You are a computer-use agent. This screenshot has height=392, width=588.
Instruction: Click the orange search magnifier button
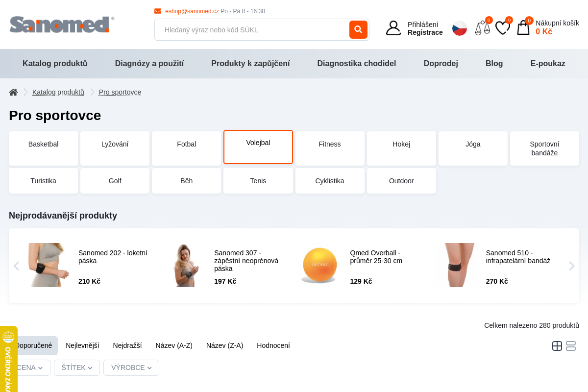[358, 30]
